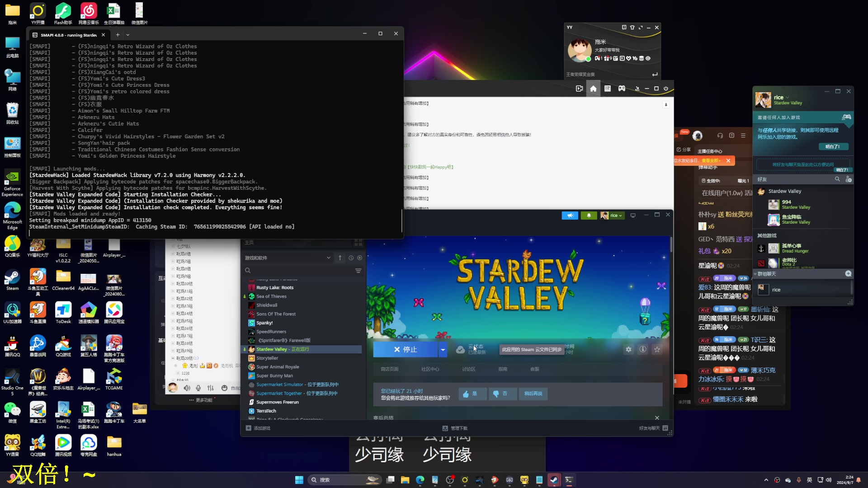
Task: Open 好友与聊天 in Steam
Action: [x=654, y=428]
